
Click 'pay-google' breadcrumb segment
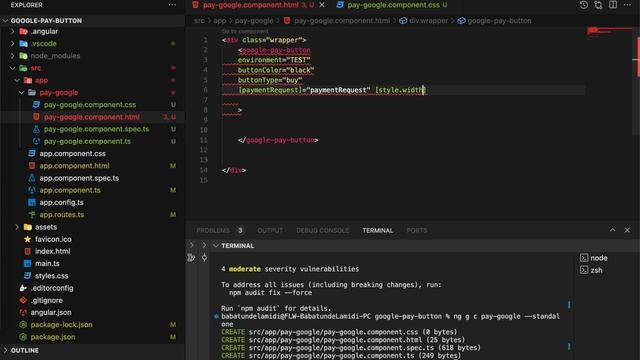pos(254,20)
